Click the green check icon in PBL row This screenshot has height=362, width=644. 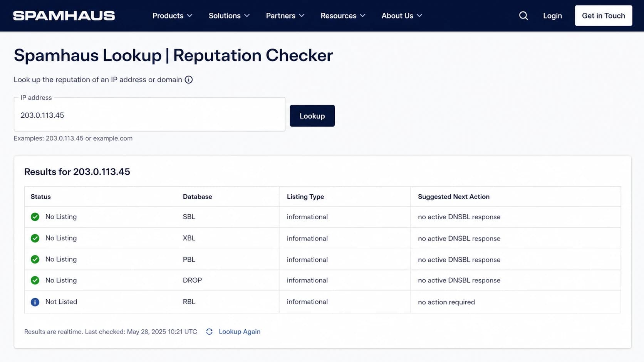coord(35,259)
